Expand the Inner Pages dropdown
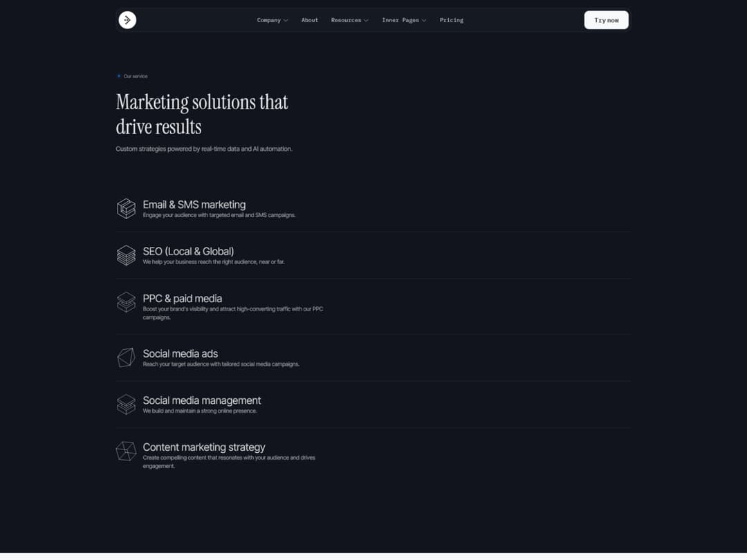 coord(404,20)
